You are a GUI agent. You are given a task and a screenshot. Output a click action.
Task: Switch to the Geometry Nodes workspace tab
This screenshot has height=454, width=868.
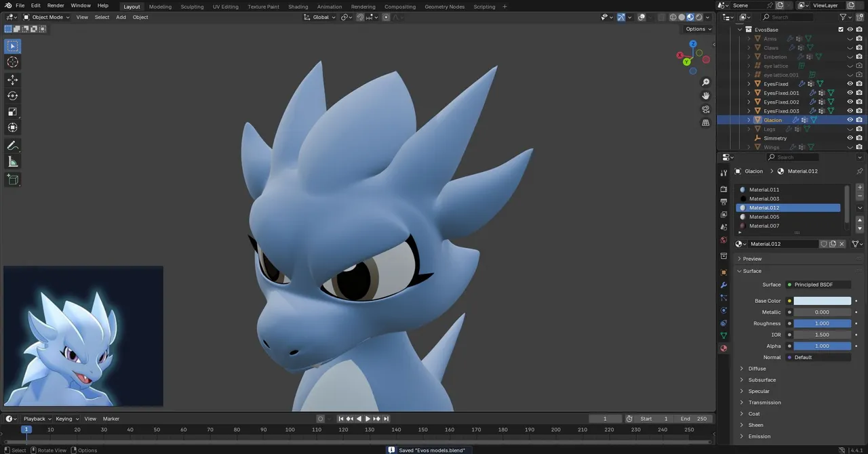coord(445,7)
